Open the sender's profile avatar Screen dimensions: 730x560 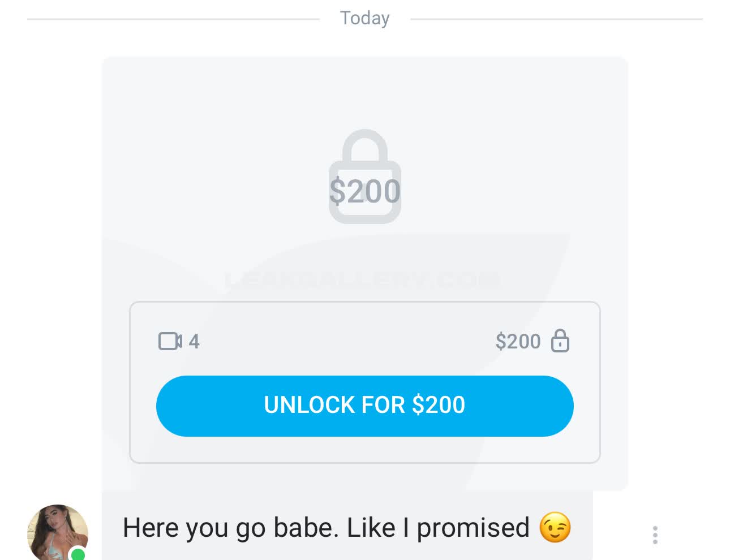pyautogui.click(x=58, y=532)
